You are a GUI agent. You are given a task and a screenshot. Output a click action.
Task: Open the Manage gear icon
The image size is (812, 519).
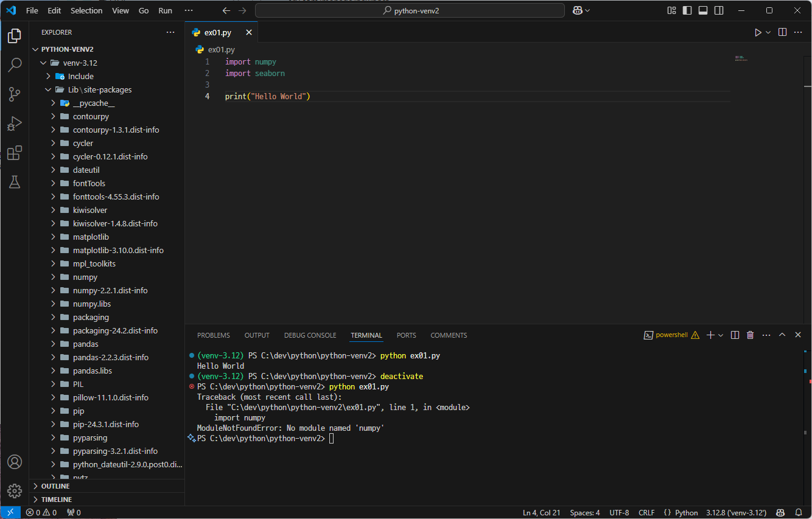(15, 491)
